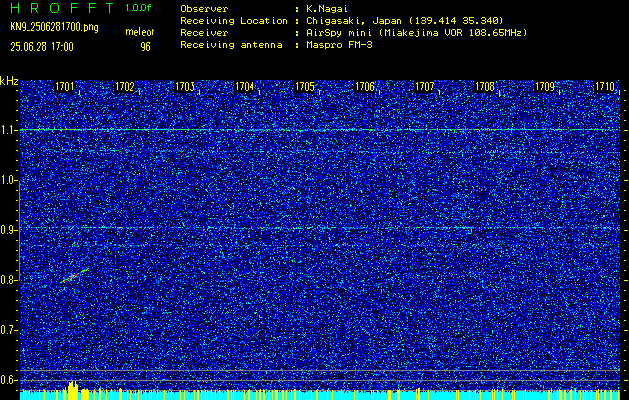Click the 1708 time marker
This screenshot has width=629, height=400.
[x=485, y=87]
